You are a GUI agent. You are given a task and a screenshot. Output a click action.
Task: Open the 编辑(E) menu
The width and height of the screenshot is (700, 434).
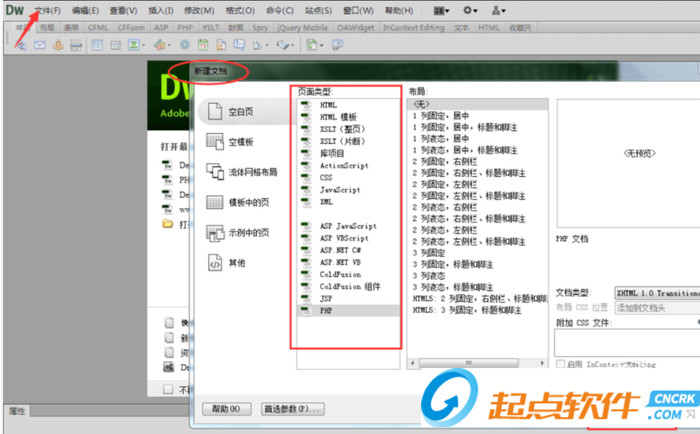[x=85, y=10]
